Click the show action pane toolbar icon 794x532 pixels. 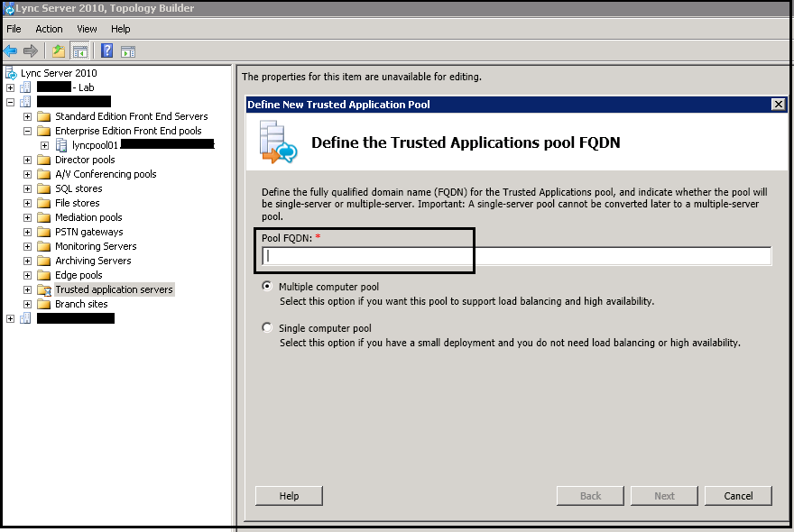pyautogui.click(x=126, y=50)
